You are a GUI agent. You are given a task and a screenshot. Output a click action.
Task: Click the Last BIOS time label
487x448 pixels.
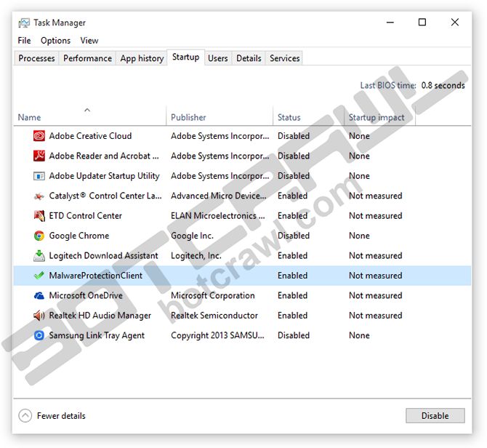tap(388, 85)
